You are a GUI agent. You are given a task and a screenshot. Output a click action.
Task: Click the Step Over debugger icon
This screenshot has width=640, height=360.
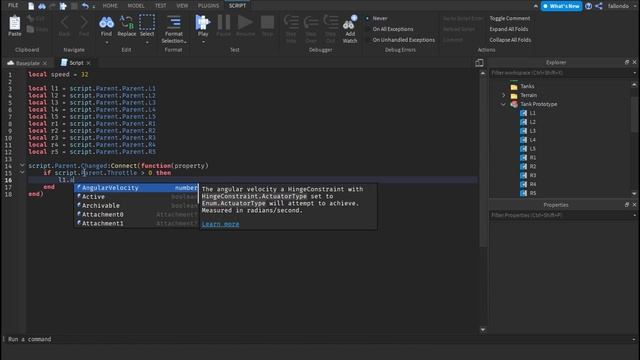(x=311, y=22)
